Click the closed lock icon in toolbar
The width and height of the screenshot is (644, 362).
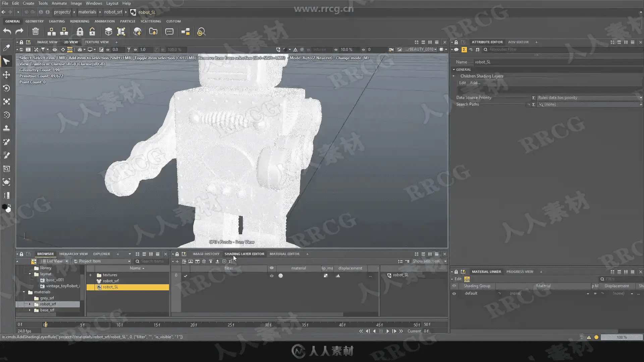point(79,32)
